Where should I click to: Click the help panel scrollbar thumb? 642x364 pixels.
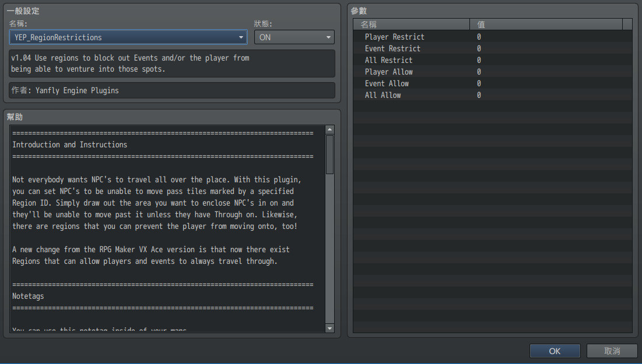pos(329,154)
